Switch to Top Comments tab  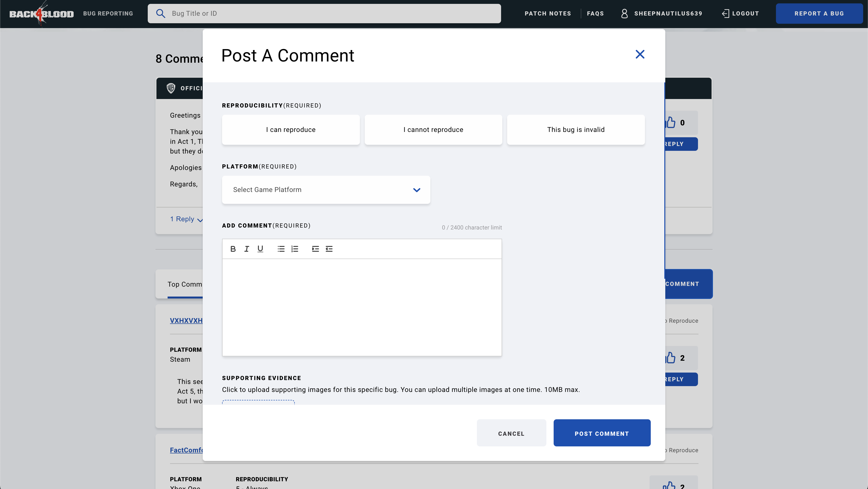185,284
